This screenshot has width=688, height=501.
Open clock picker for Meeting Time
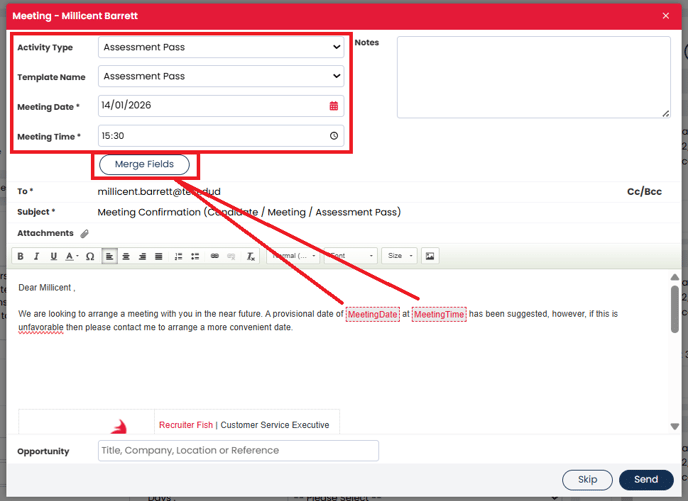(334, 136)
